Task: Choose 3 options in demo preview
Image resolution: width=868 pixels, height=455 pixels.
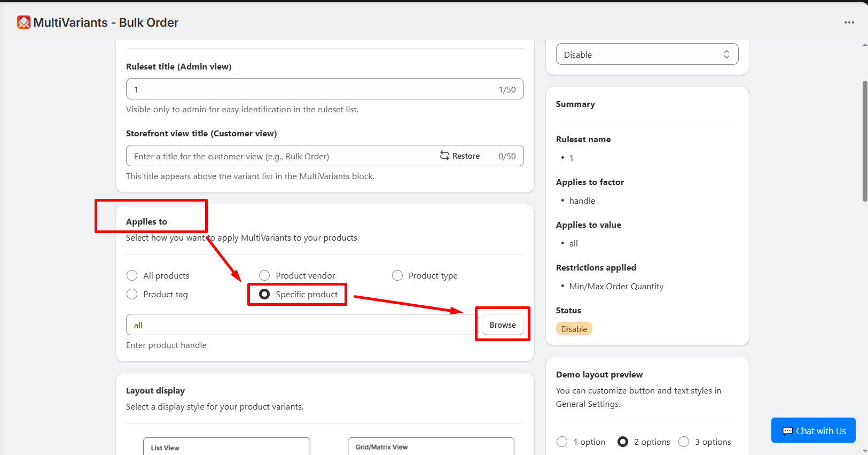Action: click(684, 442)
